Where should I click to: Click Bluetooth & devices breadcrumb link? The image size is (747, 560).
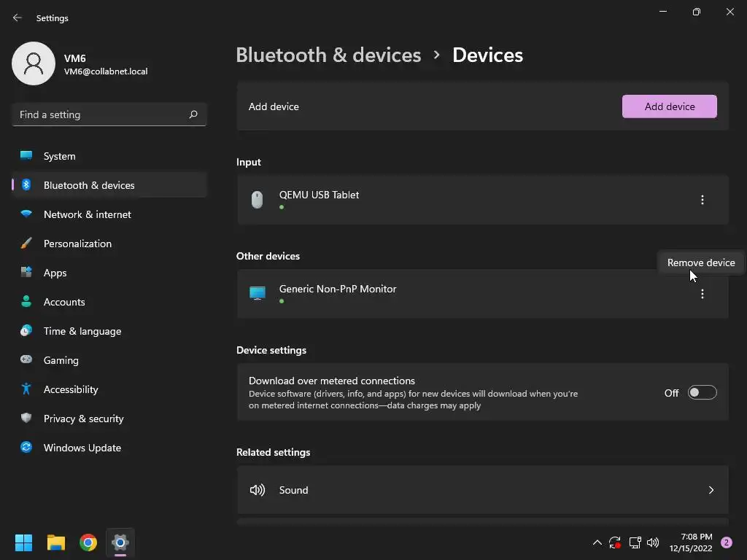[x=328, y=55]
